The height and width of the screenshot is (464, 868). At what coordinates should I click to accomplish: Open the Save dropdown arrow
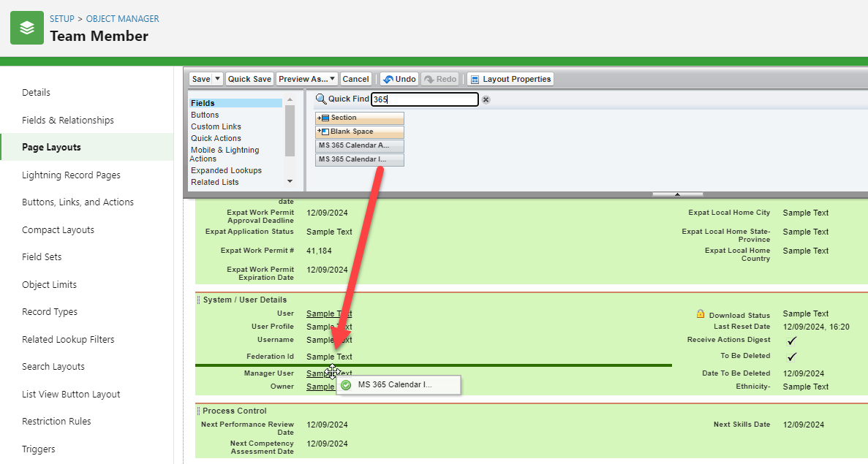point(217,79)
